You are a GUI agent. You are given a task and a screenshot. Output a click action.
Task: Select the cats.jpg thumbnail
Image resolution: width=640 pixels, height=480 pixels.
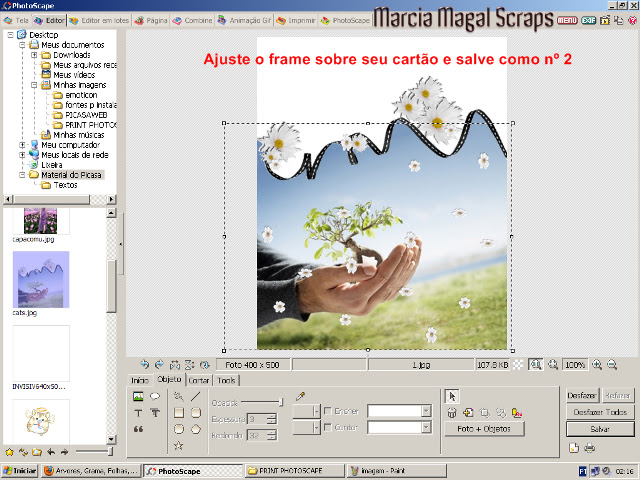[41, 280]
